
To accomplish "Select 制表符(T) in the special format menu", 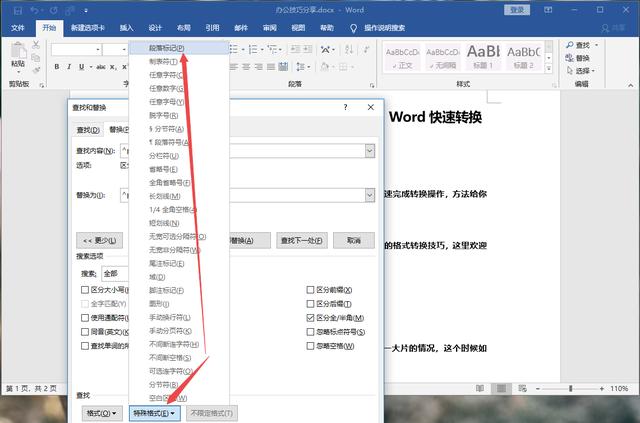I will [x=179, y=62].
